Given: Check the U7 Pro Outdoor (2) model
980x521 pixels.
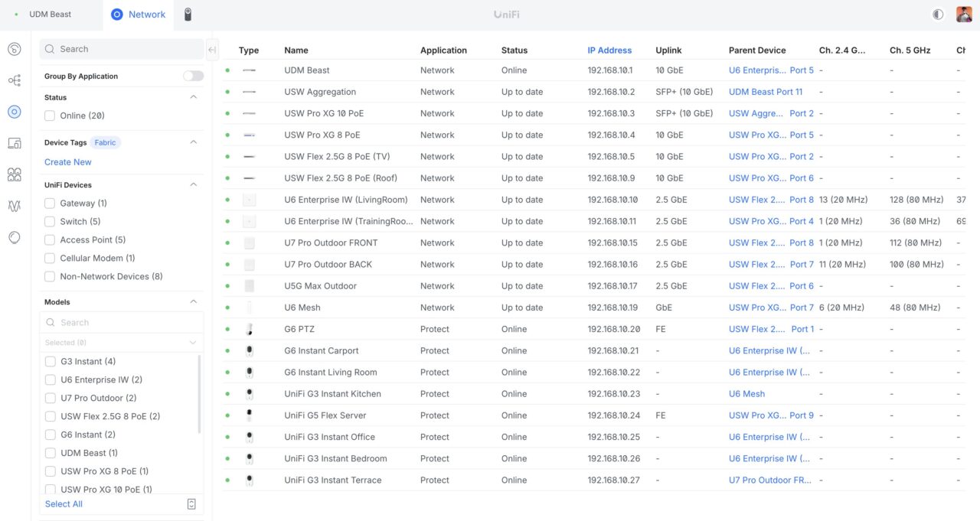Looking at the screenshot, I should point(51,398).
